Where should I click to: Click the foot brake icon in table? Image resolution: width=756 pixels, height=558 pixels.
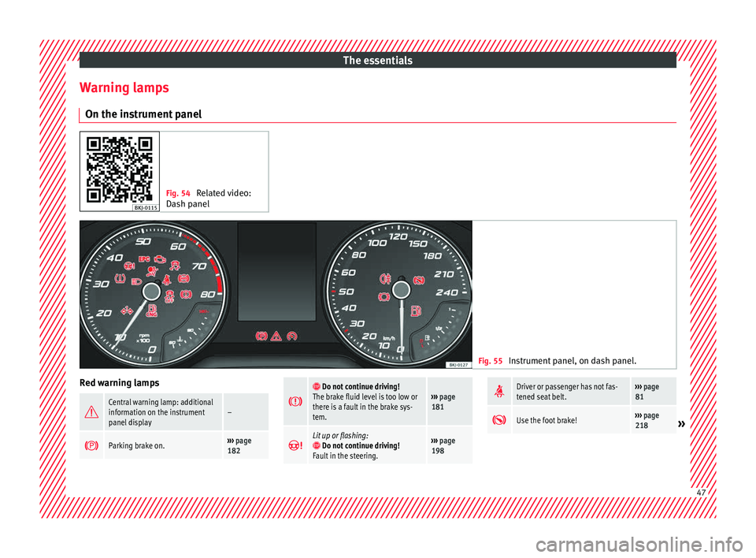click(499, 420)
